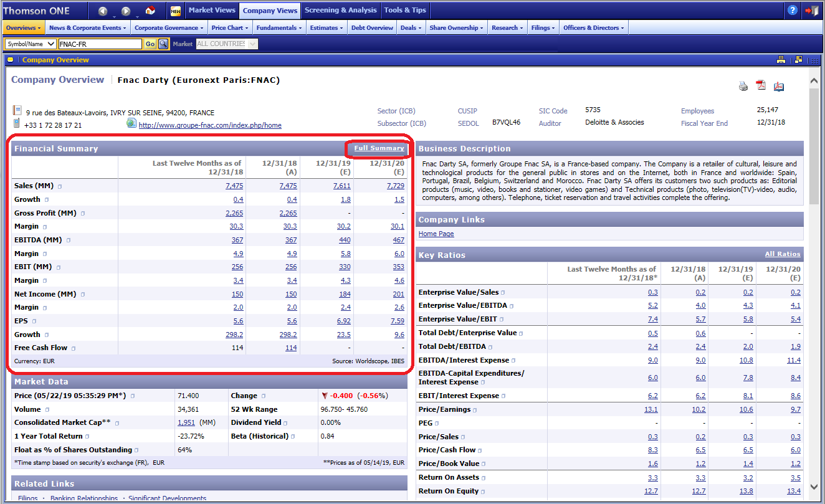Click the Go button
825x504 pixels.
point(150,44)
